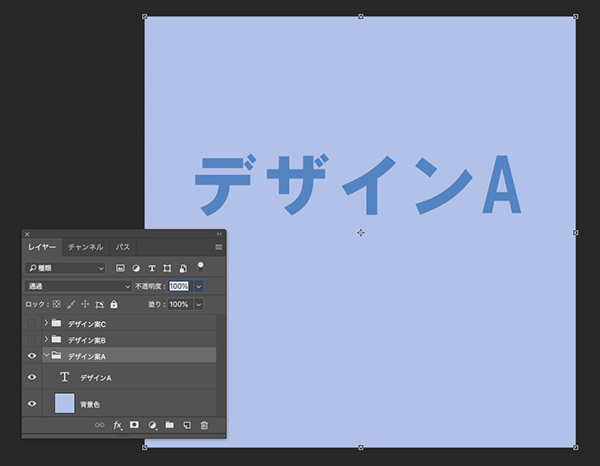Viewport: 600px width, 466px height.
Task: Select the デザインA text layer name
Action: [96, 378]
